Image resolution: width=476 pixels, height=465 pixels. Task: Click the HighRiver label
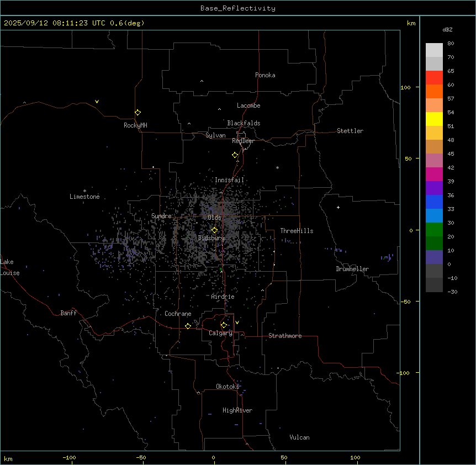[x=237, y=410]
